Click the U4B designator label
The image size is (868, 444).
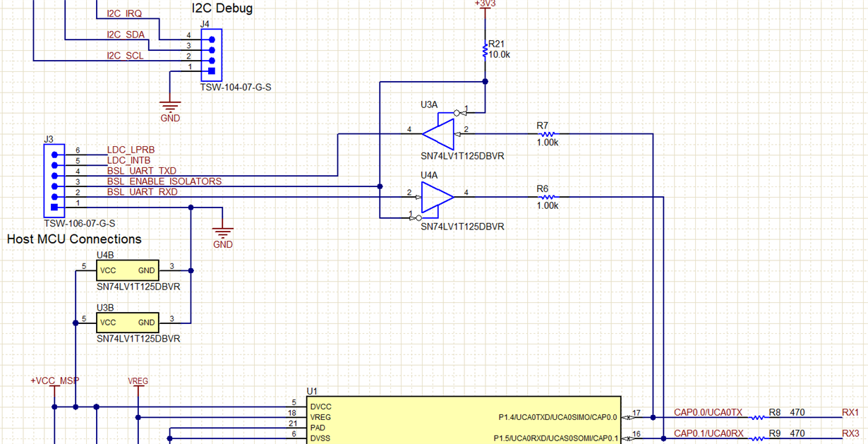coord(105,254)
